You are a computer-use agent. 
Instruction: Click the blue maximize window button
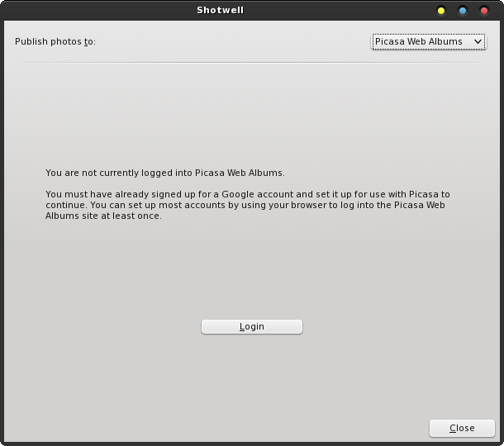tap(463, 11)
